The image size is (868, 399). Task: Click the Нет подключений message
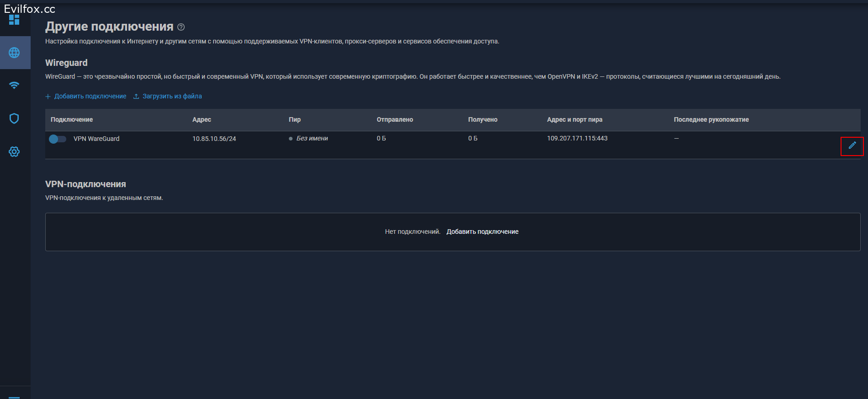pyautogui.click(x=412, y=232)
